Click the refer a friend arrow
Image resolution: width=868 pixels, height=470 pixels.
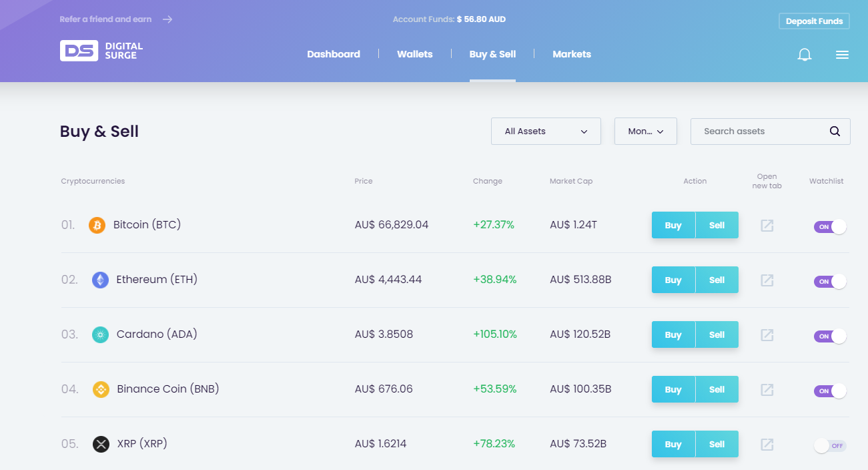pos(167,19)
